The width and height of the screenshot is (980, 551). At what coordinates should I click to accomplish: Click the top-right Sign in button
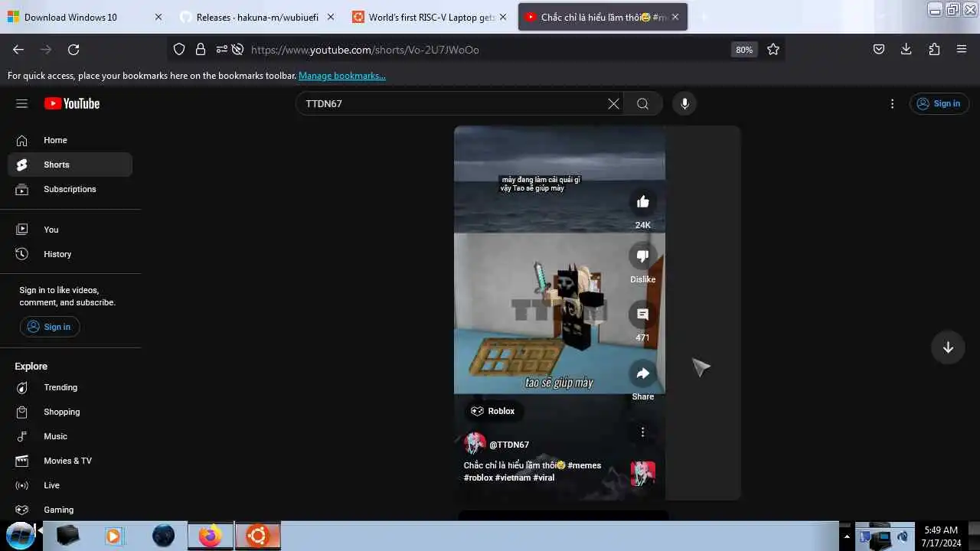[x=939, y=103]
